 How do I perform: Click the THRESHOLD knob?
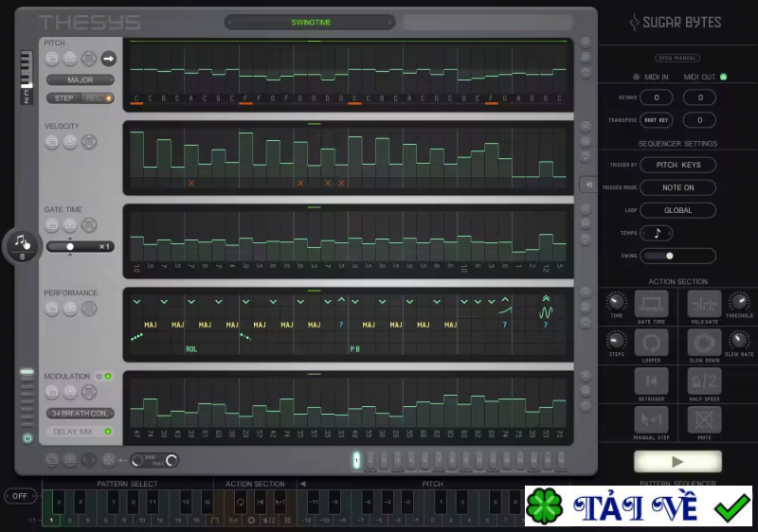[x=739, y=301]
